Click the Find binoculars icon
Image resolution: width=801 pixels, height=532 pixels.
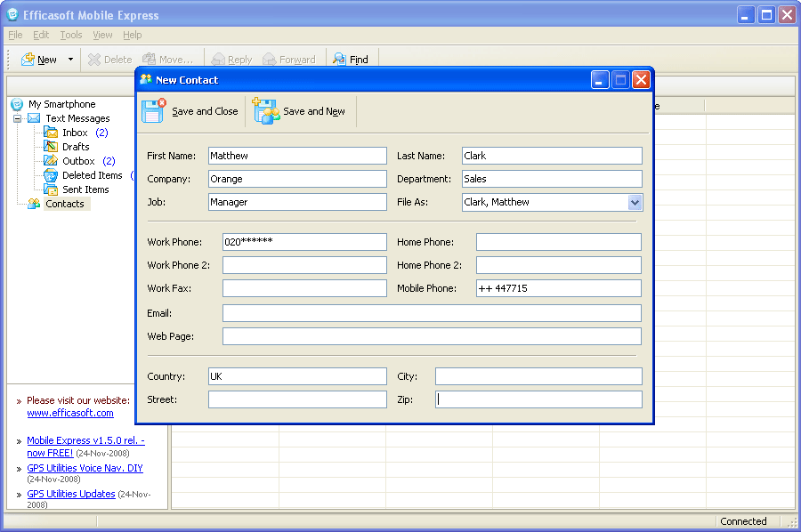(339, 60)
